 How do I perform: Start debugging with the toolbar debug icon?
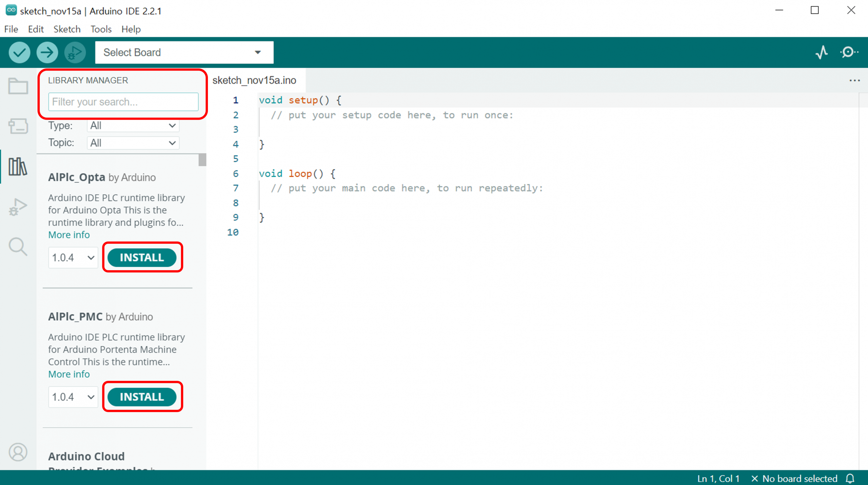[x=75, y=53]
